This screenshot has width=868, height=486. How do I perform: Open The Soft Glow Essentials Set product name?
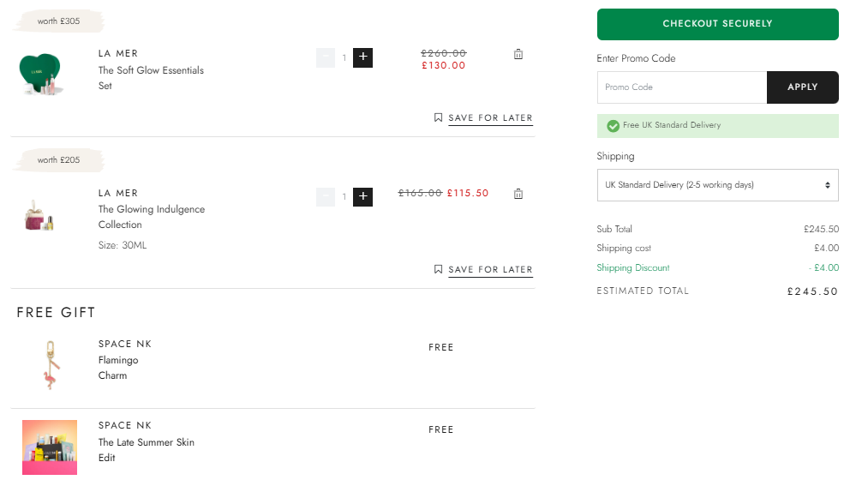click(151, 78)
